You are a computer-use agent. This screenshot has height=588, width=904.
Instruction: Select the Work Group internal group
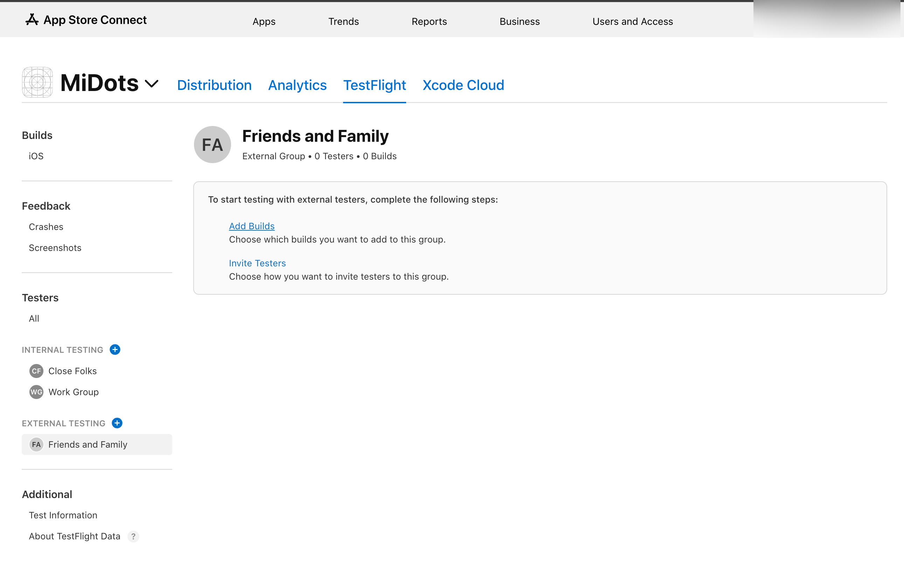74,392
